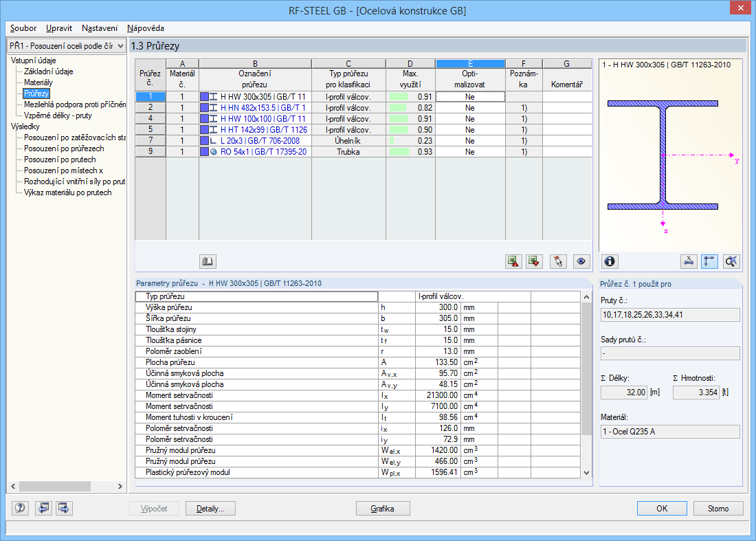Click the Detaily... button

coord(211,509)
